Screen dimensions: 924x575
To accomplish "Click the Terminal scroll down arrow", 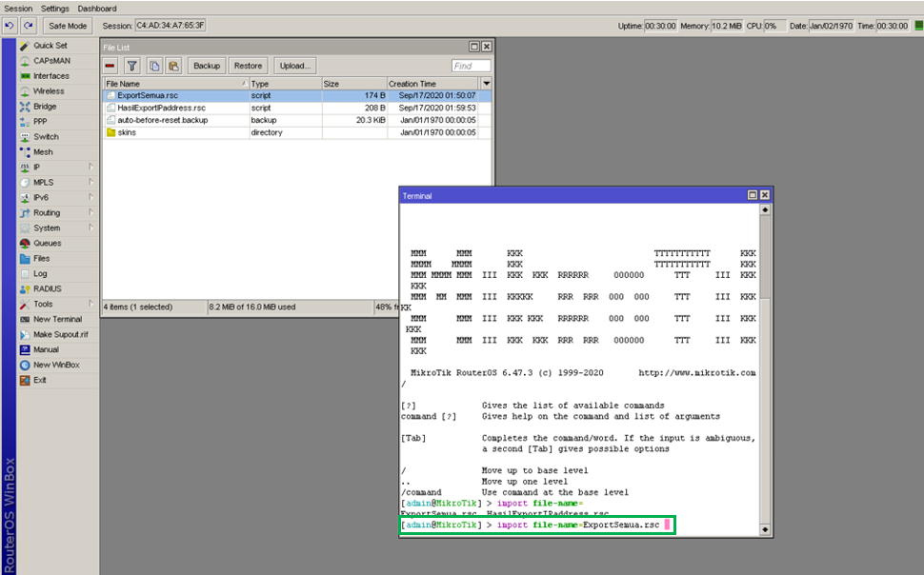I will 765,529.
